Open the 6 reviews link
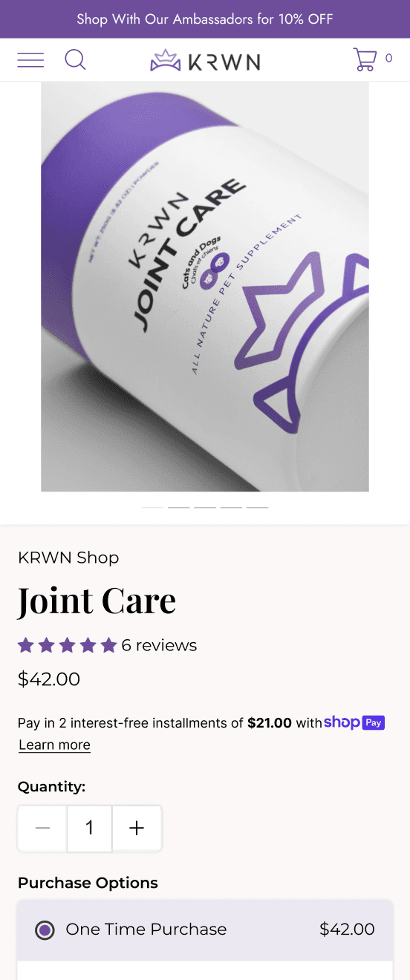The width and height of the screenshot is (410, 980). 159,645
